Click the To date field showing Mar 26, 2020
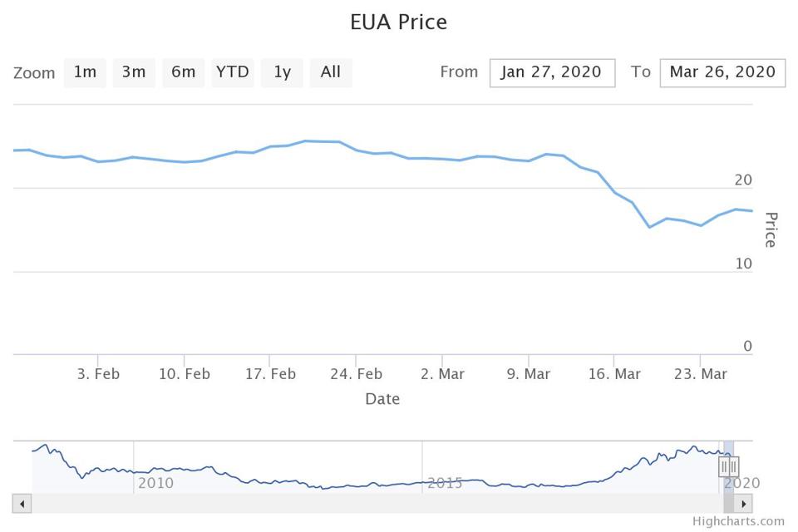Screen dimensions: 798x532 pos(722,72)
